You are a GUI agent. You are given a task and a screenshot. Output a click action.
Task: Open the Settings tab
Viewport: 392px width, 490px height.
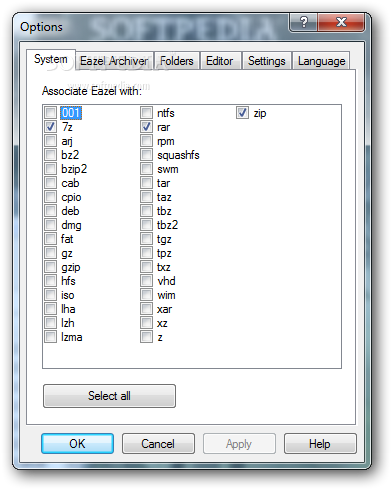pos(267,61)
